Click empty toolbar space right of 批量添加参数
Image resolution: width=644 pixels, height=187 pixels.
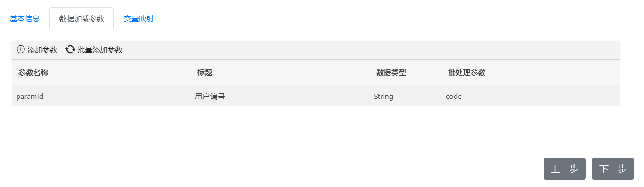pyautogui.click(x=369, y=50)
